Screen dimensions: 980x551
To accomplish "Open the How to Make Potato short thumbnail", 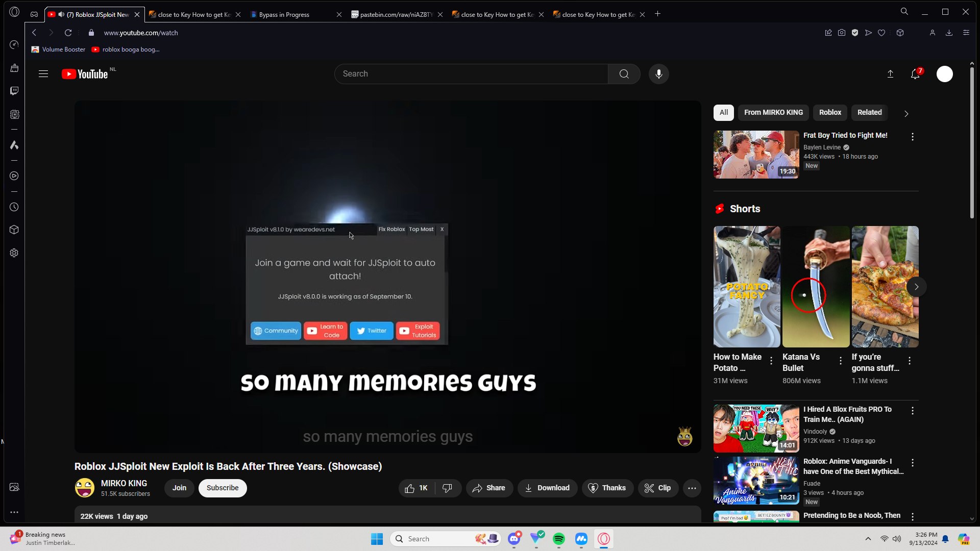I will 747,287.
